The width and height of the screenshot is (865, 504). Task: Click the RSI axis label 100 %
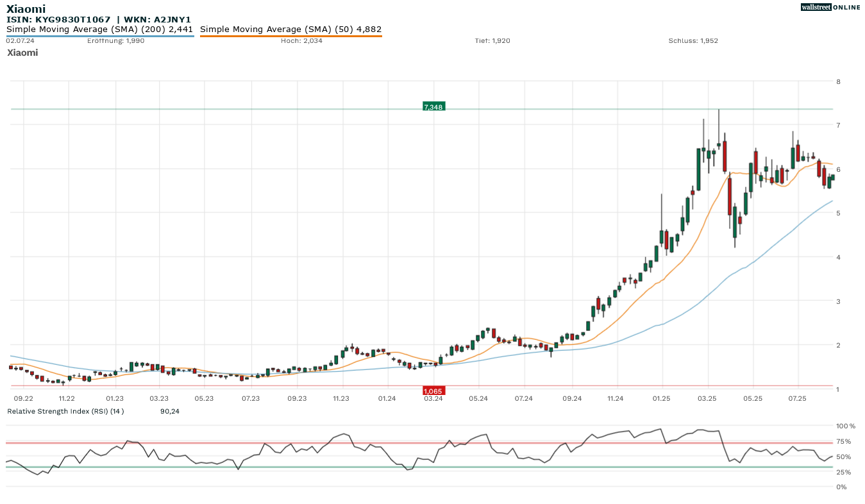(x=845, y=426)
